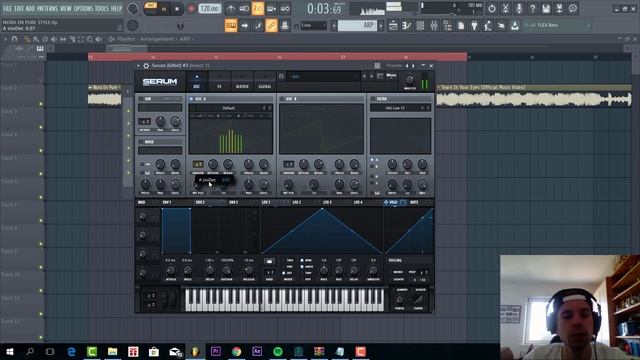
Task: Switch to Serum MATRIX tab
Action: tap(242, 81)
